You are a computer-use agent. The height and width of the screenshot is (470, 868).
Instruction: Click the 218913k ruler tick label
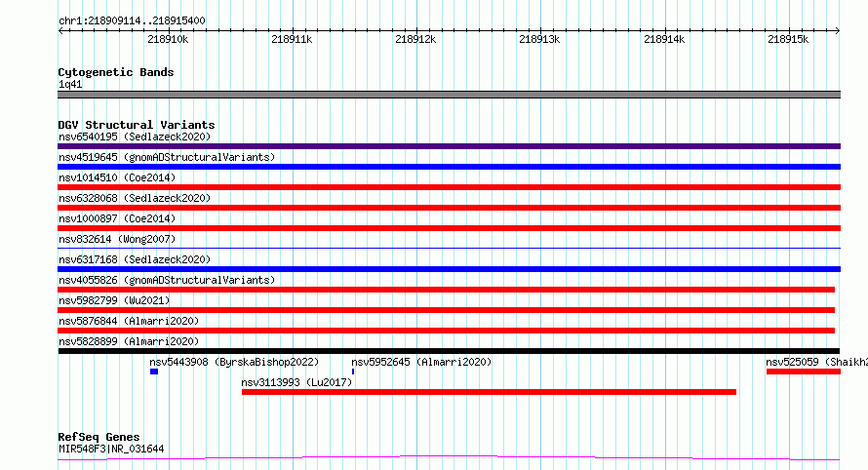pyautogui.click(x=539, y=39)
